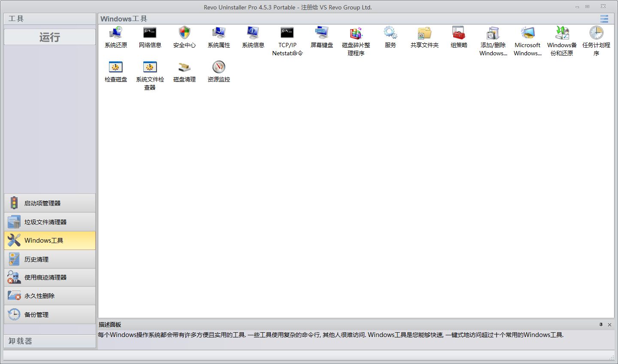This screenshot has width=618, height=364.
Task: Open the 任务计划程序 clock icon
Action: (x=596, y=33)
